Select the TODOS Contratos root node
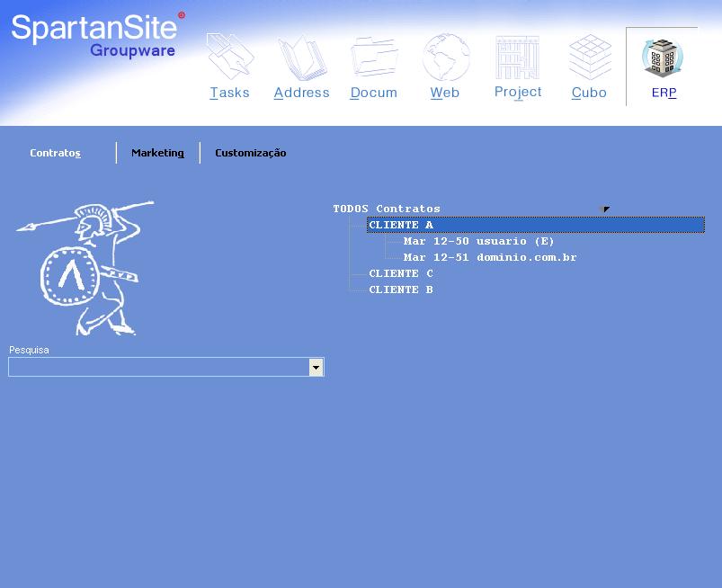722x588 pixels. [x=387, y=209]
